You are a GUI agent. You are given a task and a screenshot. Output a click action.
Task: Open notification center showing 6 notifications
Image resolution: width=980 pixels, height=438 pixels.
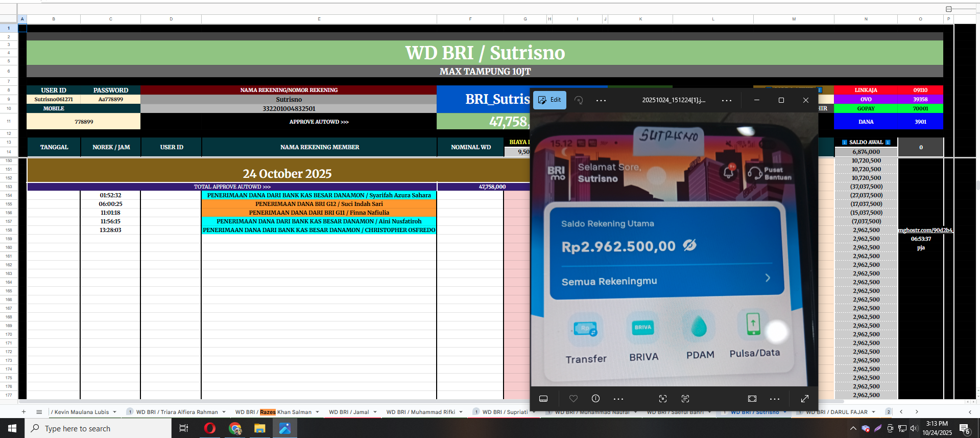click(965, 429)
